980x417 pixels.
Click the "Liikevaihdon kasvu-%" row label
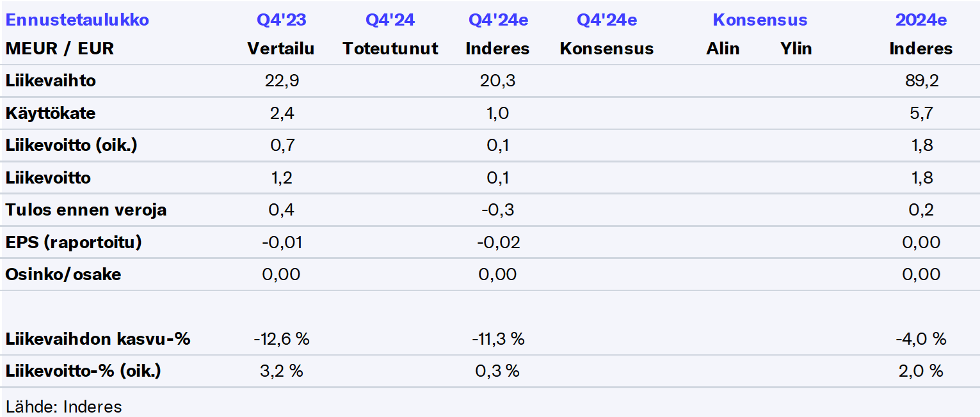[x=98, y=339]
